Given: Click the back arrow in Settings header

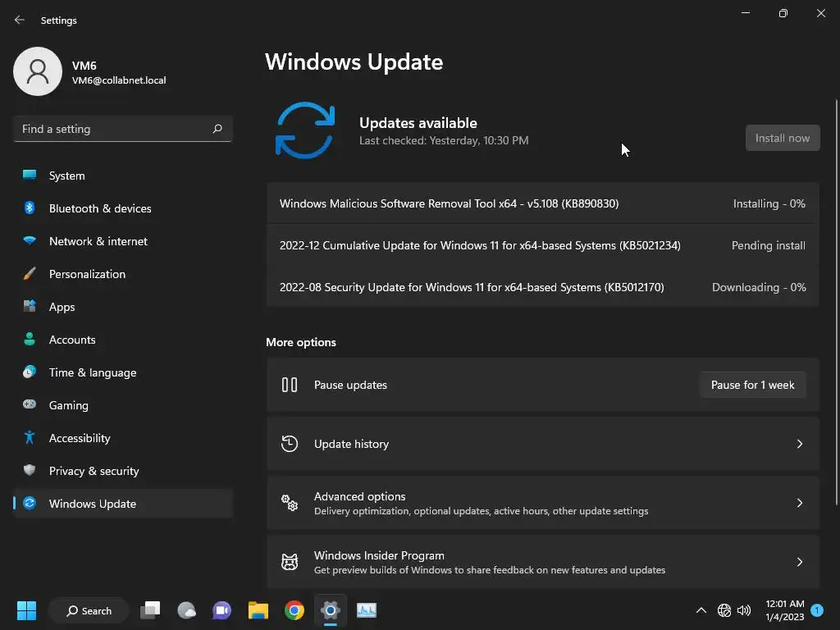Looking at the screenshot, I should 20,20.
